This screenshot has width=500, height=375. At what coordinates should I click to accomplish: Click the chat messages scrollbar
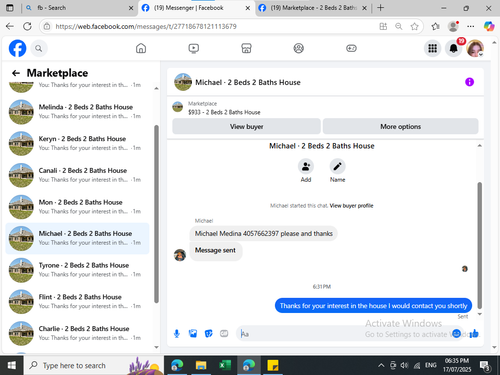pos(479,245)
